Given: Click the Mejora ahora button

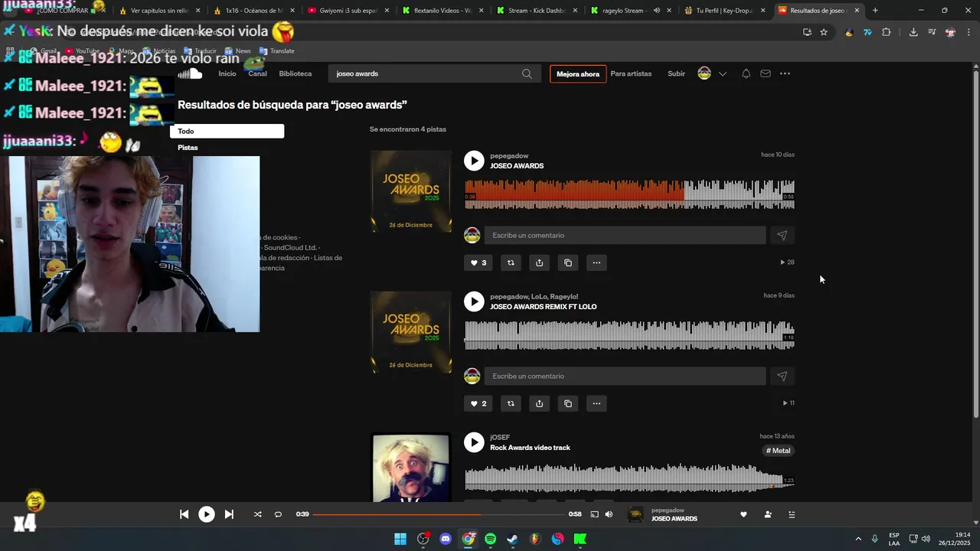Looking at the screenshot, I should (578, 74).
